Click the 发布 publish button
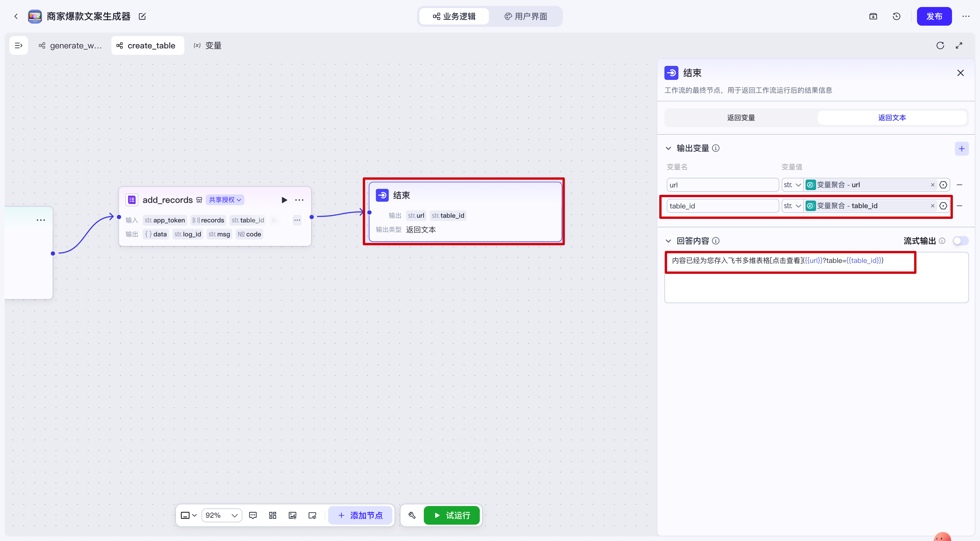 pos(934,16)
